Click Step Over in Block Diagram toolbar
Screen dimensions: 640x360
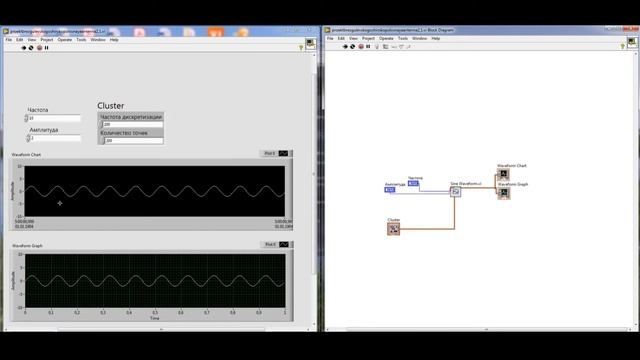point(401,47)
